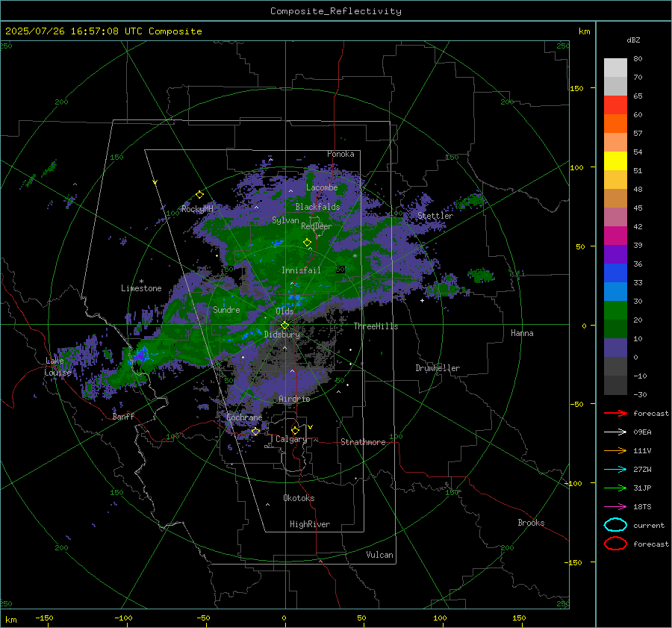Viewport: 672px width, 628px height.
Task: Click the Limestone label
Action: point(141,288)
